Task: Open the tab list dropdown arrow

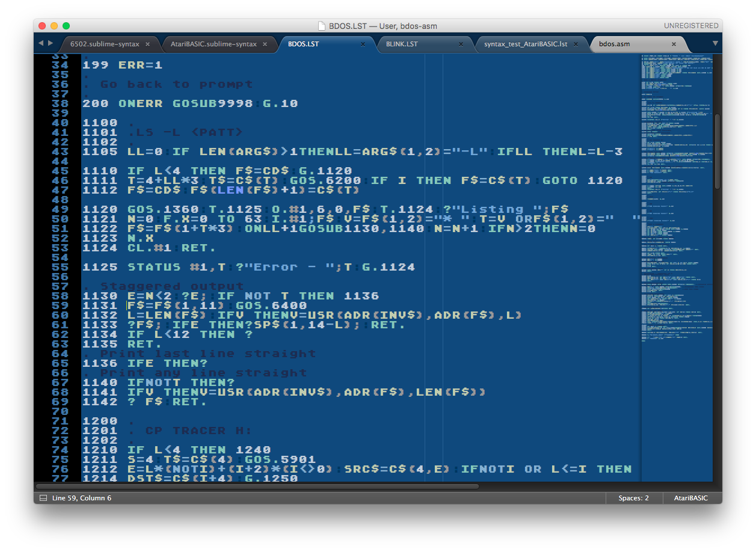Action: (x=715, y=43)
